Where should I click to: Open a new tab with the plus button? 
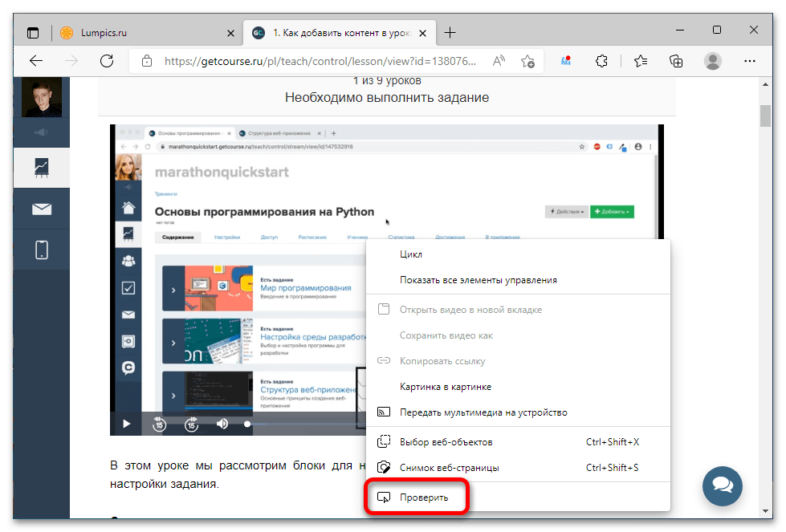click(x=450, y=33)
